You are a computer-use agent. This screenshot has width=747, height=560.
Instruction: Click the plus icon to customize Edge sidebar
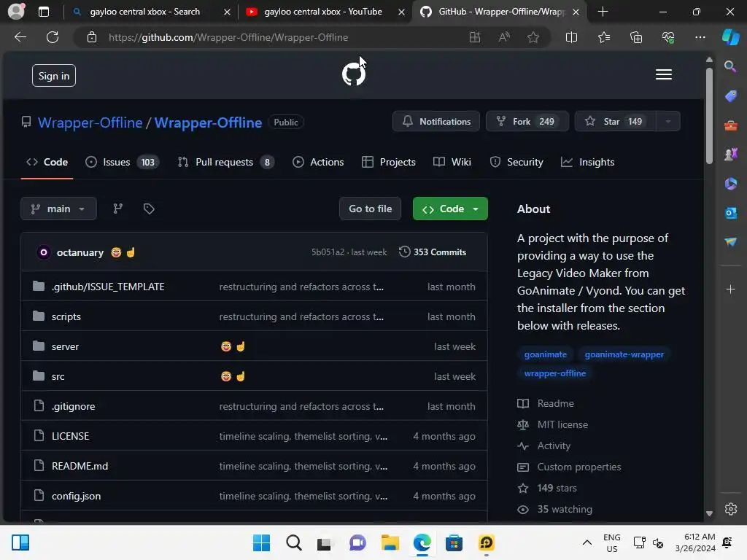click(x=730, y=289)
